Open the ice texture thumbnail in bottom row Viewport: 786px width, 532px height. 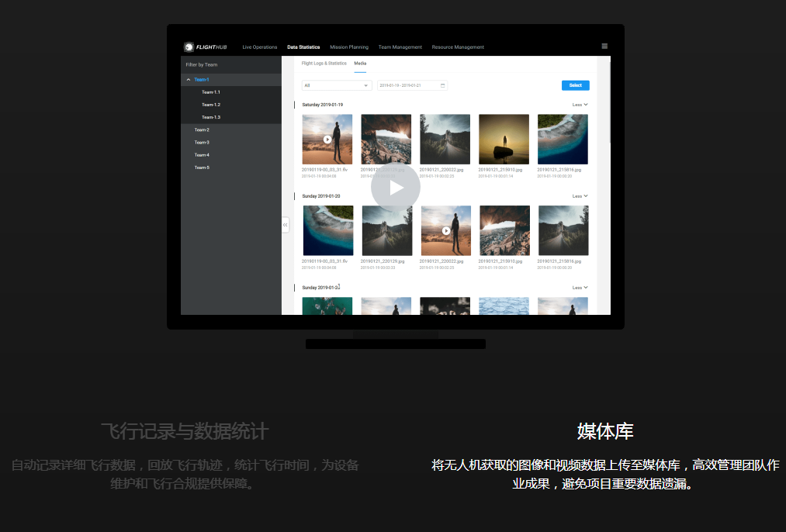coord(504,306)
